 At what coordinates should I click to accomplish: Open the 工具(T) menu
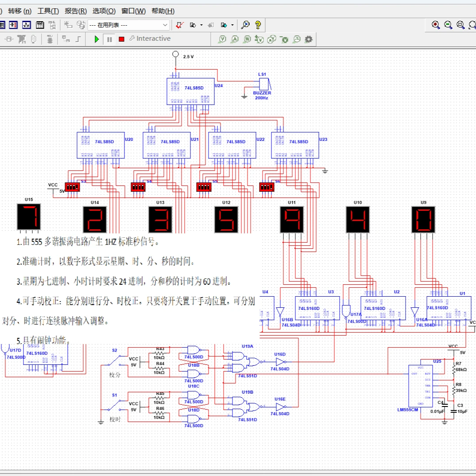coord(48,11)
